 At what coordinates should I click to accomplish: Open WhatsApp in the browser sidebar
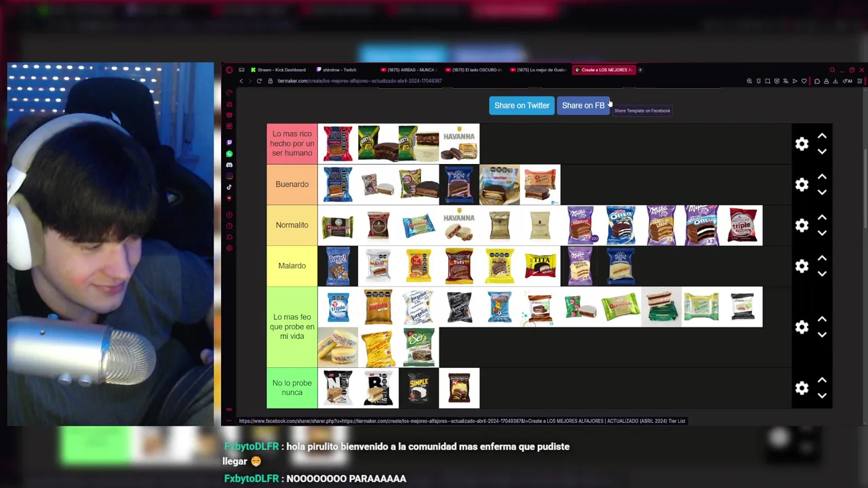point(229,154)
